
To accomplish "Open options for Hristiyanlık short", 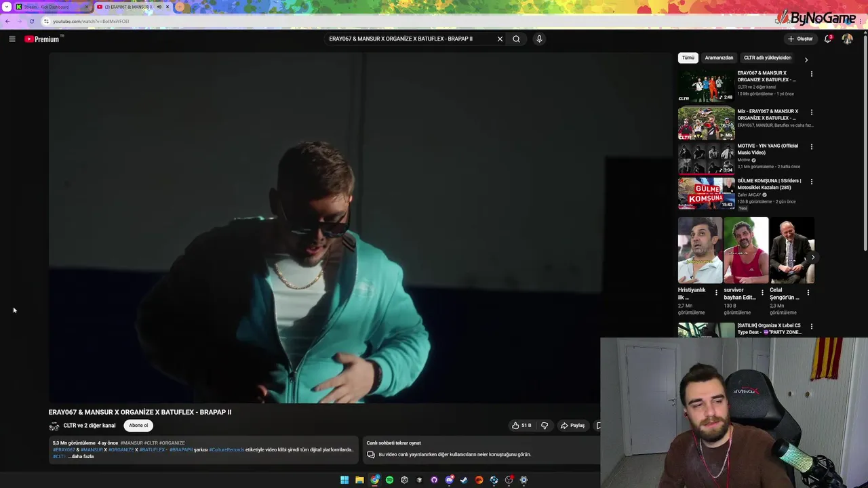I will click(716, 293).
